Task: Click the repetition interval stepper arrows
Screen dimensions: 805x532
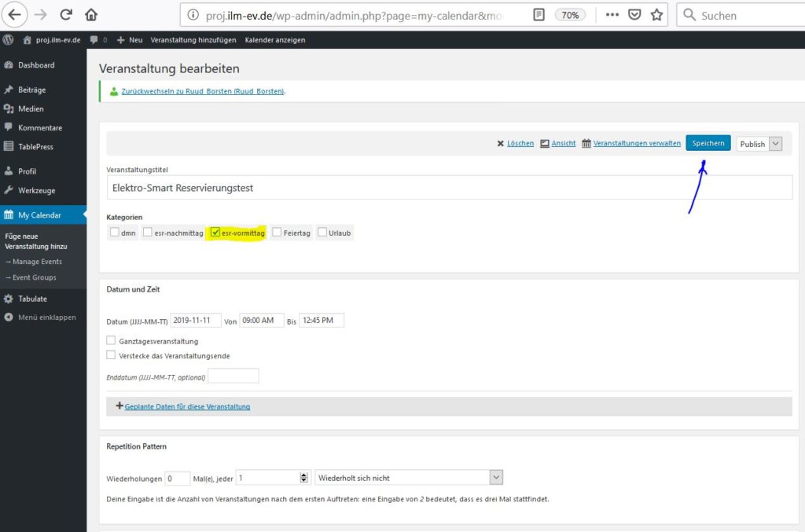Action: point(304,478)
